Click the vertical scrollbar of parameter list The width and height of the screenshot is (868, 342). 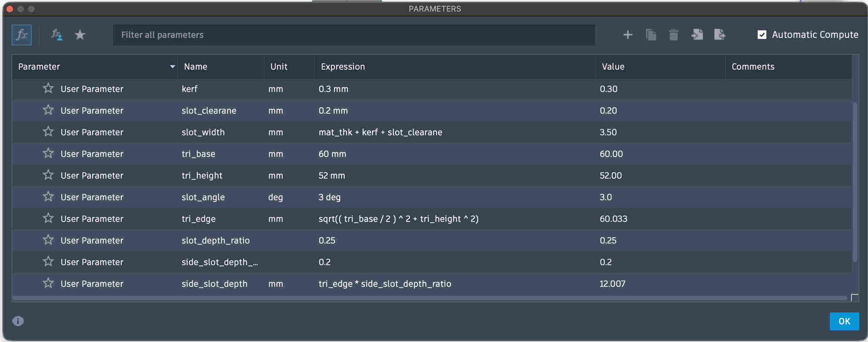coord(855,180)
